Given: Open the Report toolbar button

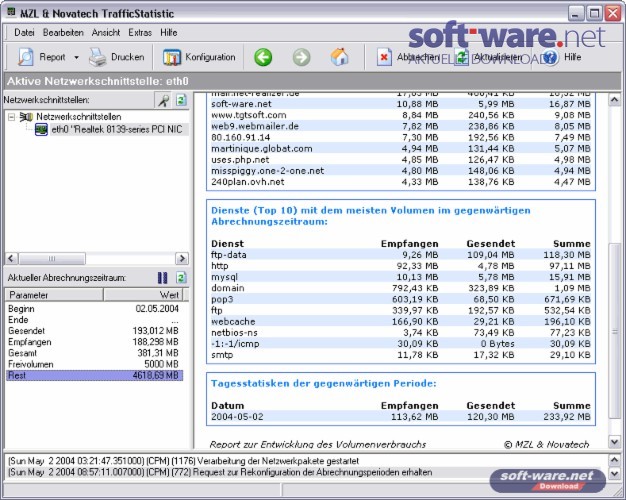Looking at the screenshot, I should pos(41,57).
